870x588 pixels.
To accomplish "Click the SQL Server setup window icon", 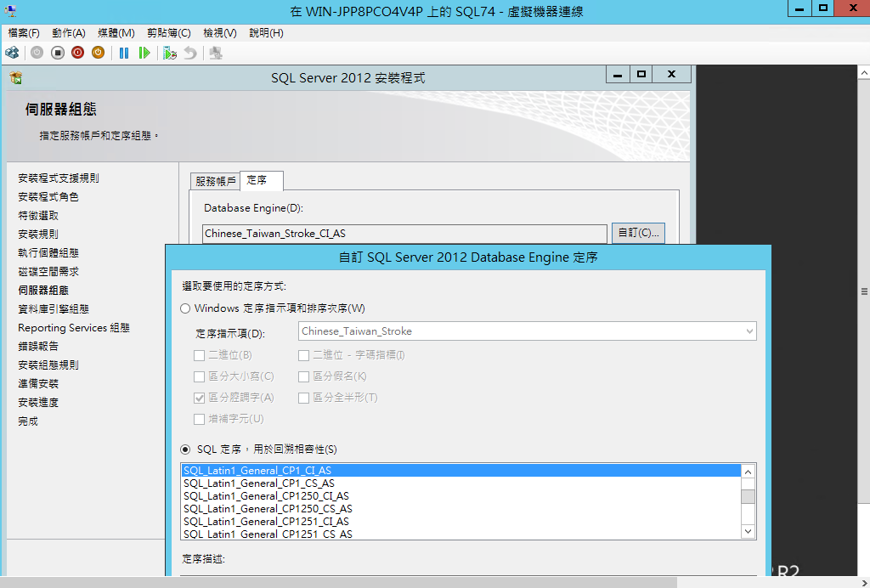I will [16, 77].
